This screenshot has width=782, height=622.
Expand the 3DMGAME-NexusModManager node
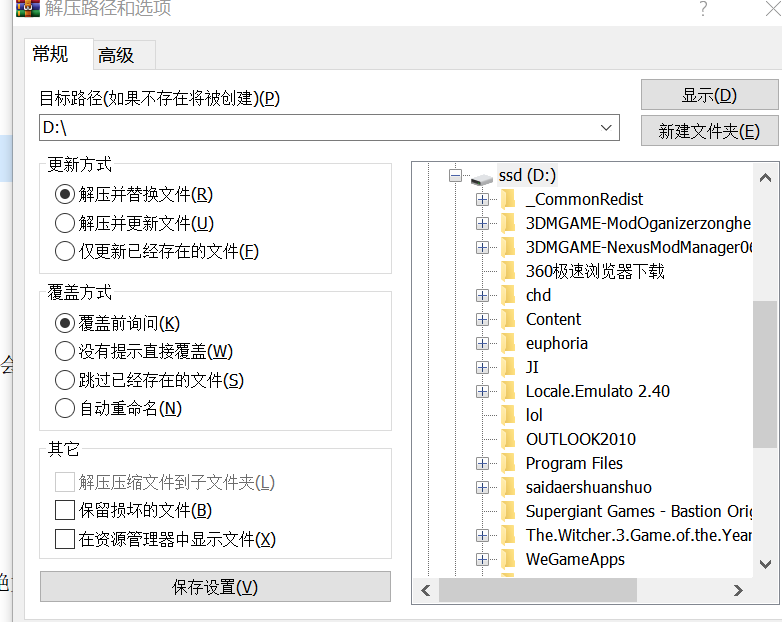coord(482,247)
